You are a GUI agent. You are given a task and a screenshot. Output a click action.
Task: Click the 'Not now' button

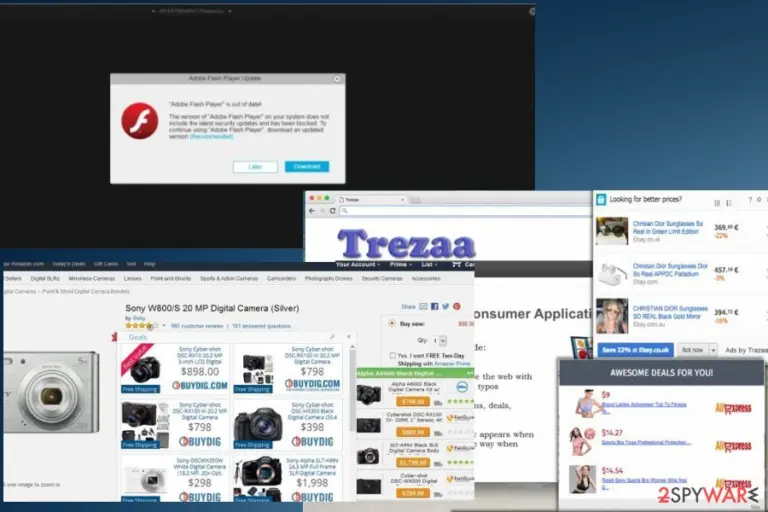692,350
